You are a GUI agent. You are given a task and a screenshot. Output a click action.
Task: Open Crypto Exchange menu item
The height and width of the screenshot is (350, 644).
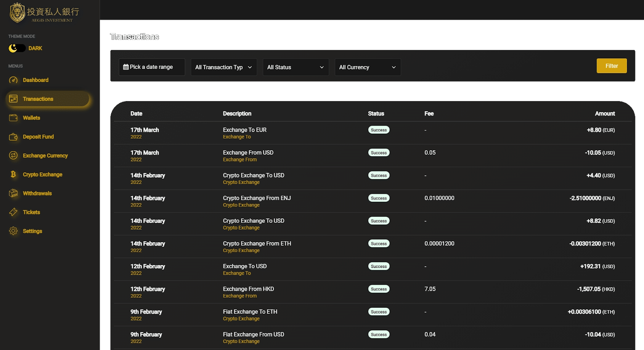pyautogui.click(x=42, y=175)
